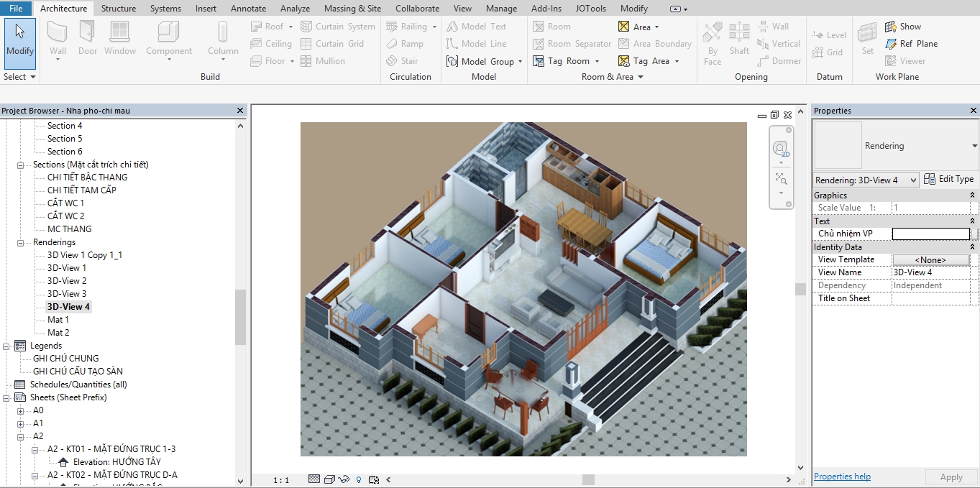The image size is (980, 488).
Task: Open the Massing & Site tab
Action: pos(352,9)
